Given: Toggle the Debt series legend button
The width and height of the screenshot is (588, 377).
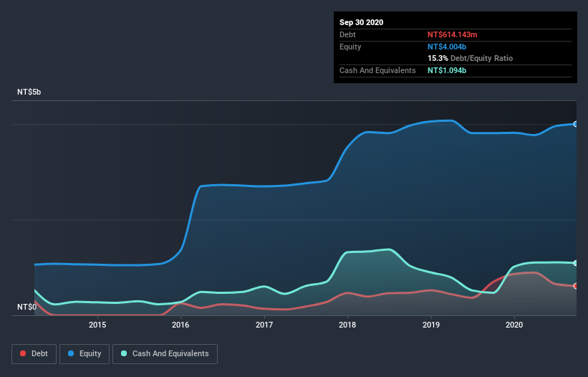Looking at the screenshot, I should [34, 354].
